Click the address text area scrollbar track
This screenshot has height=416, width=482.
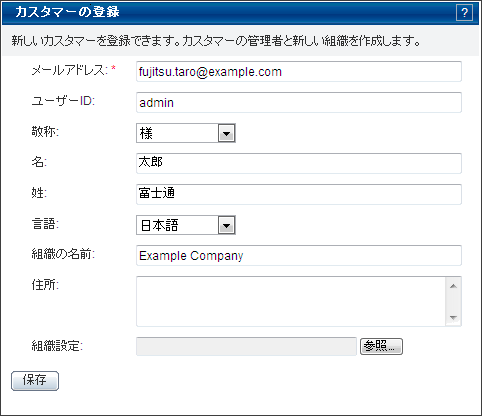pos(453,302)
